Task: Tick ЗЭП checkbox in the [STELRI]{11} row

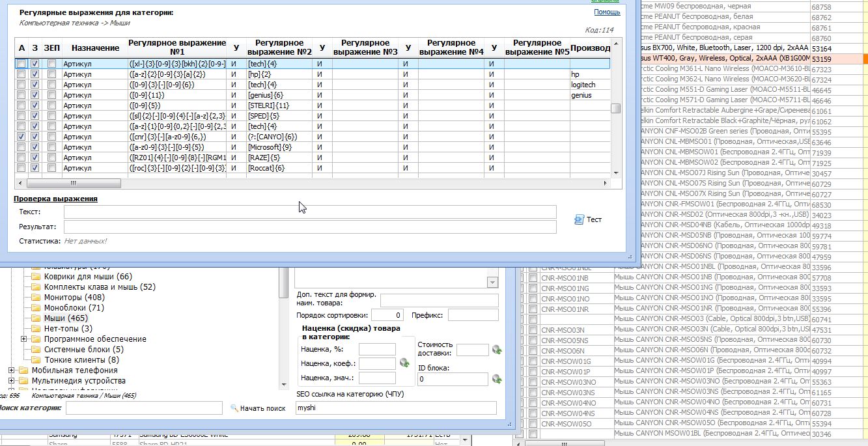Action: [x=51, y=105]
